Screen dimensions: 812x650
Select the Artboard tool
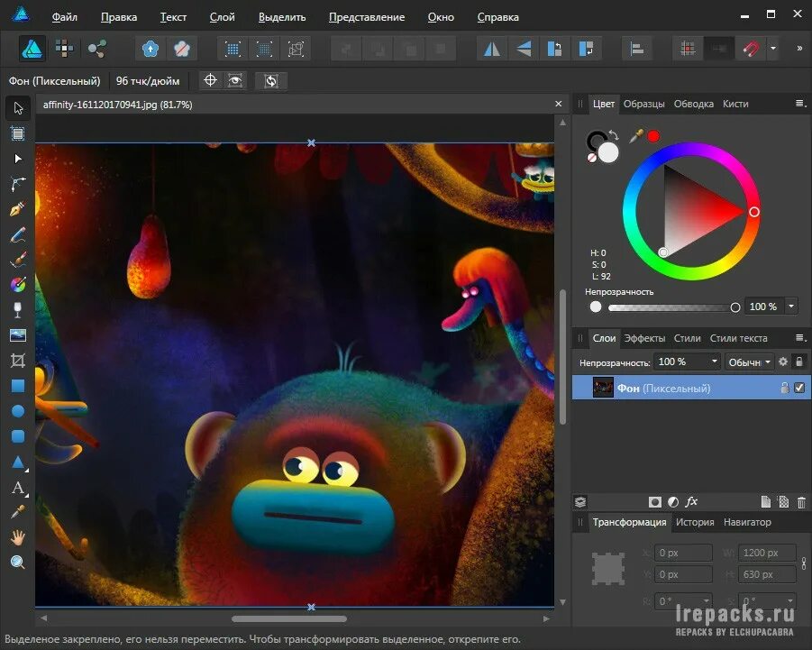click(x=18, y=133)
